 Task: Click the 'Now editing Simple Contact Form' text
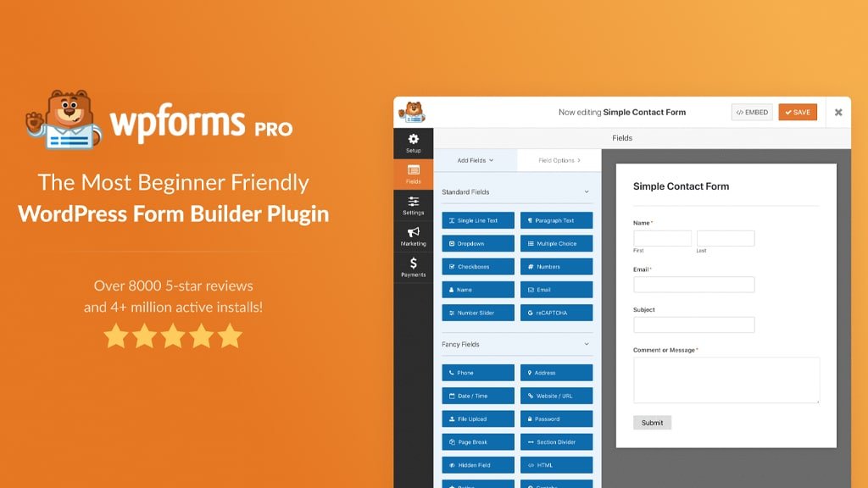coord(621,113)
